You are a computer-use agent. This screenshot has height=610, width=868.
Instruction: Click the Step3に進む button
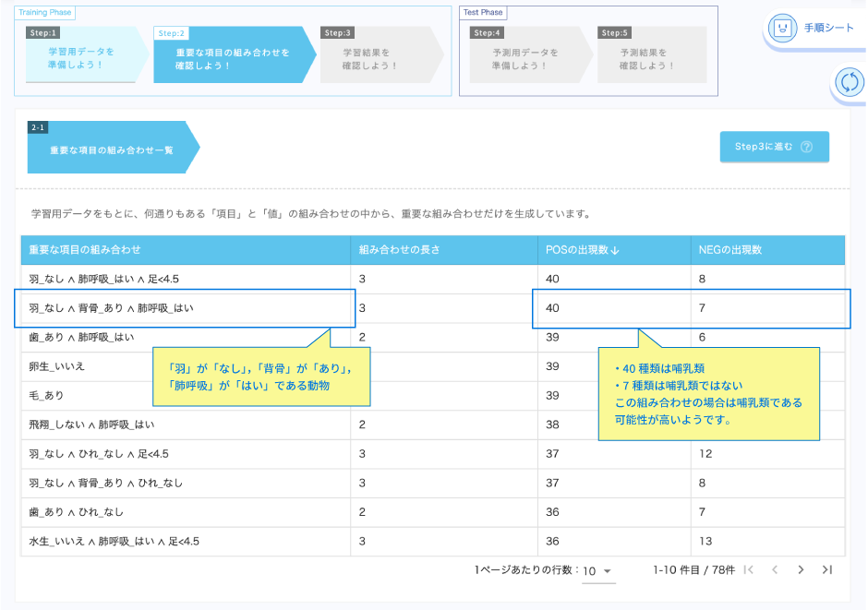tap(774, 147)
